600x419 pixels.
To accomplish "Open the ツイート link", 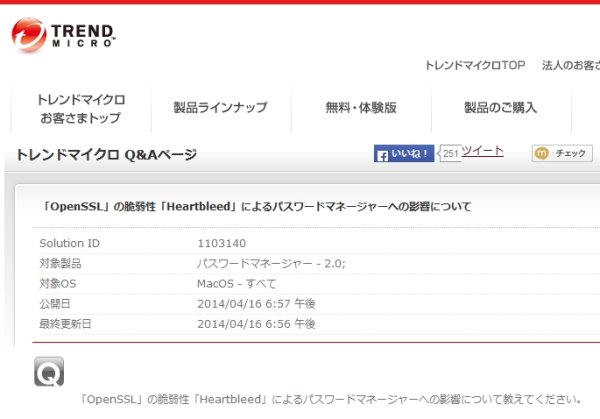I will click(482, 152).
